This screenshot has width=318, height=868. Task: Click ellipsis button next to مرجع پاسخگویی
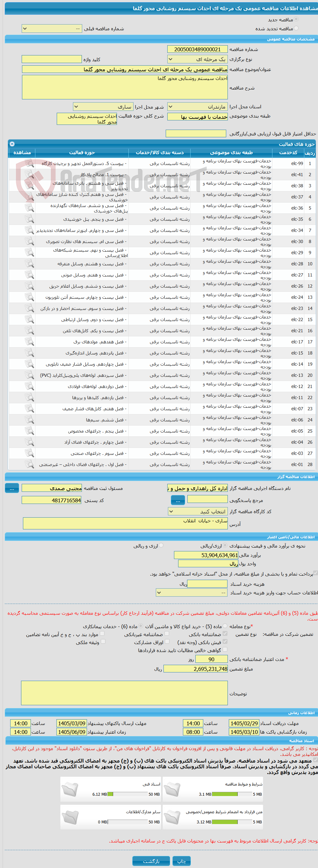[x=178, y=500]
